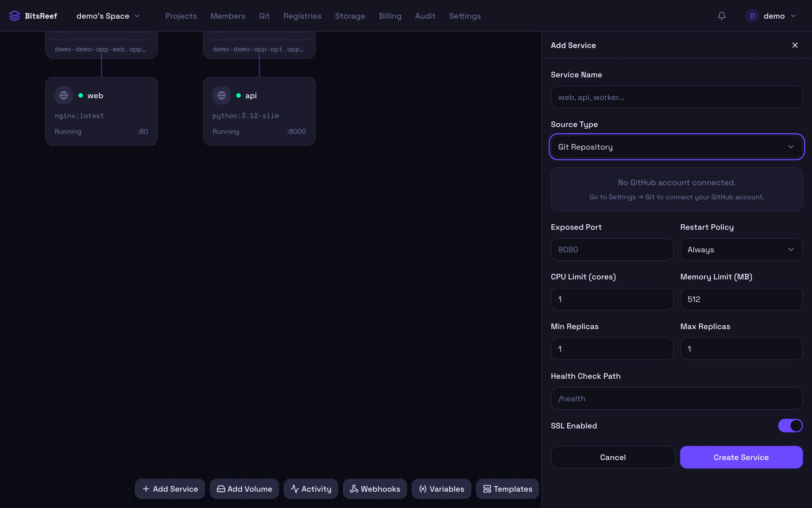Viewport: 812px width, 508px height.
Task: Open the Billing page
Action: click(390, 16)
